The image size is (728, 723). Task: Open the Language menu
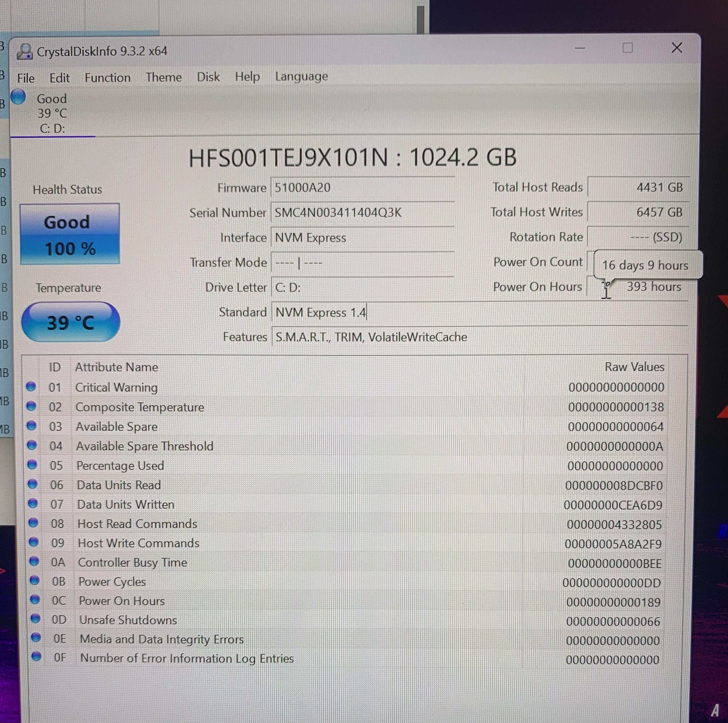click(301, 76)
